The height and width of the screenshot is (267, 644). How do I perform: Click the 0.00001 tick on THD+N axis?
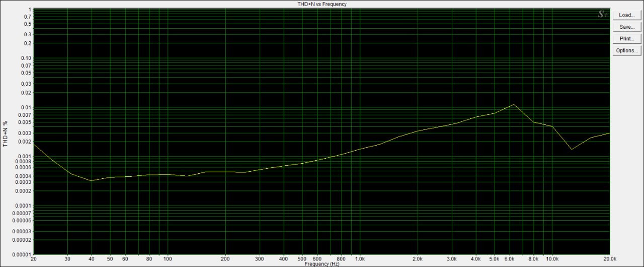click(21, 254)
